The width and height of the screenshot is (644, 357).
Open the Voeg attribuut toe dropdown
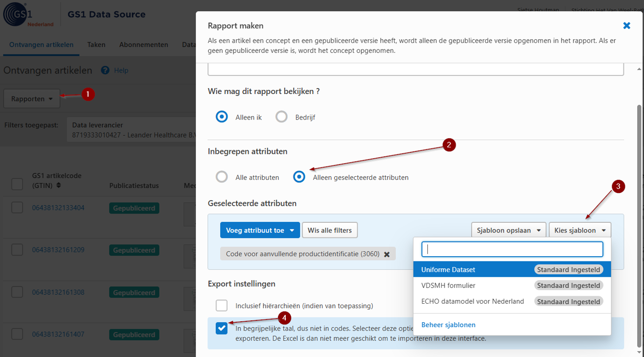260,230
